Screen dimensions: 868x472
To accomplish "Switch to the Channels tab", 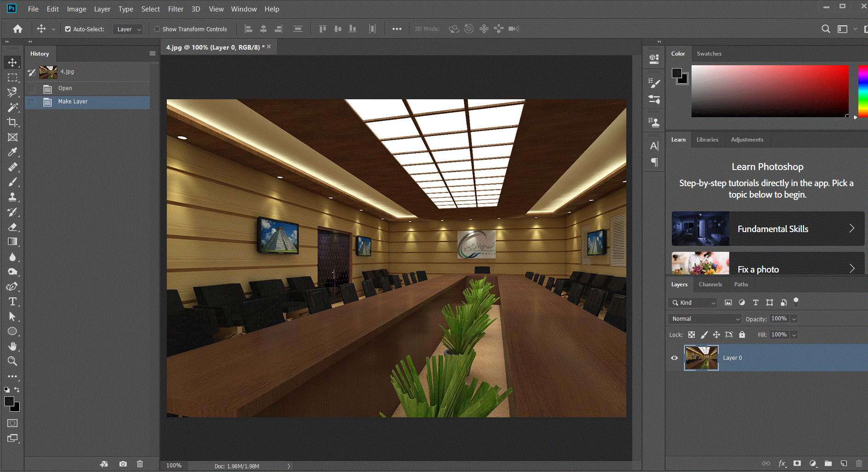I will pyautogui.click(x=710, y=284).
